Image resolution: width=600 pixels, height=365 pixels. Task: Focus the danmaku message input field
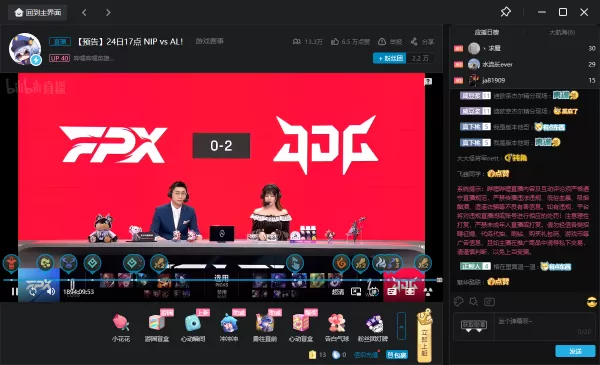(544, 326)
